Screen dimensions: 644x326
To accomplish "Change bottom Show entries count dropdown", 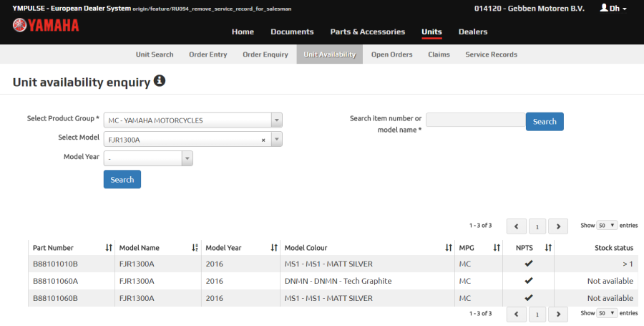I will point(607,313).
